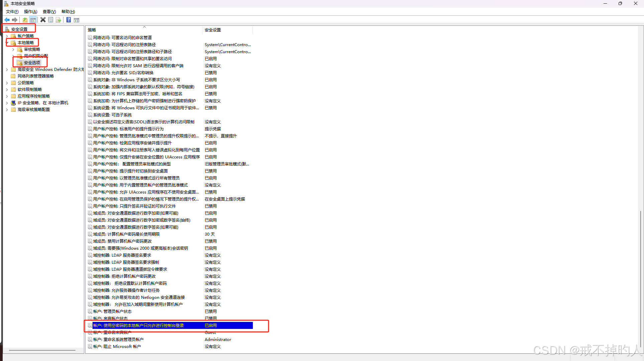Collapse the 本地策略 tree node
This screenshot has width=644, height=361.
pos(7,43)
